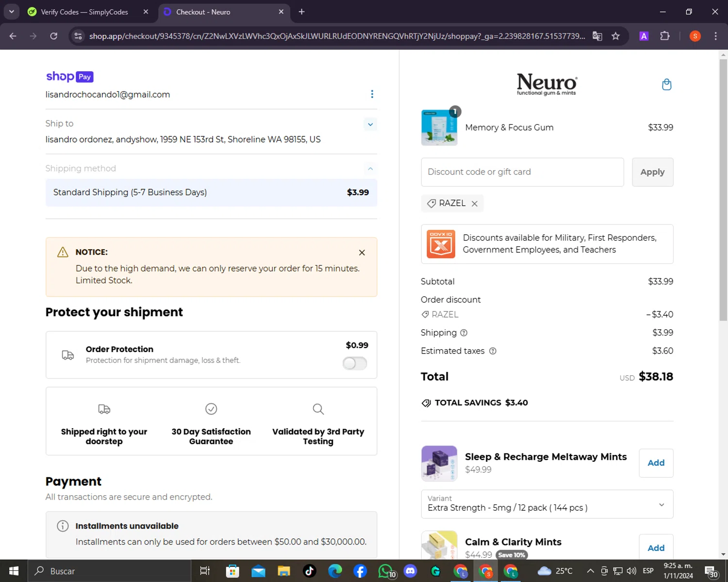Add Calm & Clarity Mints to order
Viewport: 728px width, 582px height.
point(656,548)
